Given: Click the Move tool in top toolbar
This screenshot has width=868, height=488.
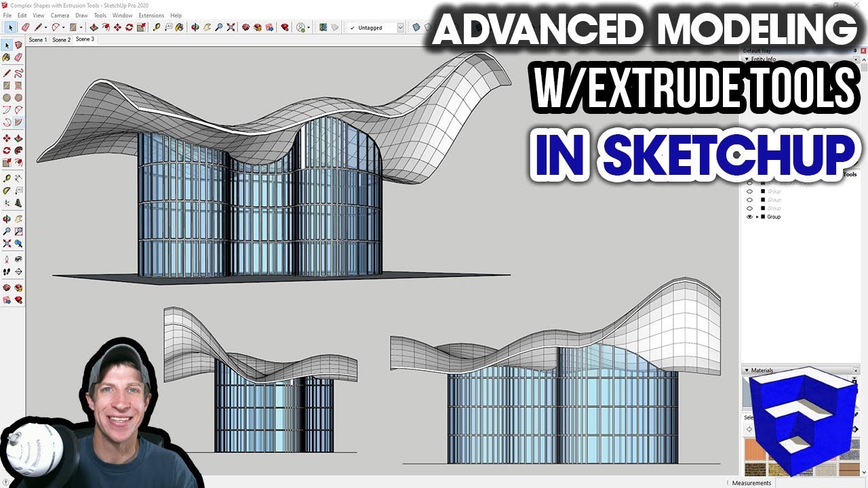Looking at the screenshot, I should [117, 28].
